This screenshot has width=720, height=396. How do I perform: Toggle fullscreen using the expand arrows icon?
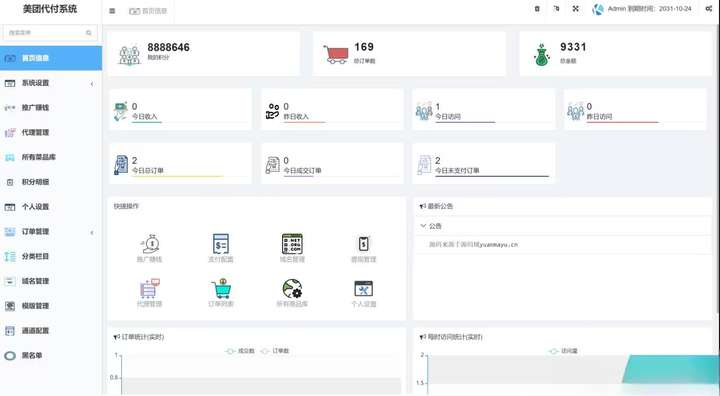575,9
